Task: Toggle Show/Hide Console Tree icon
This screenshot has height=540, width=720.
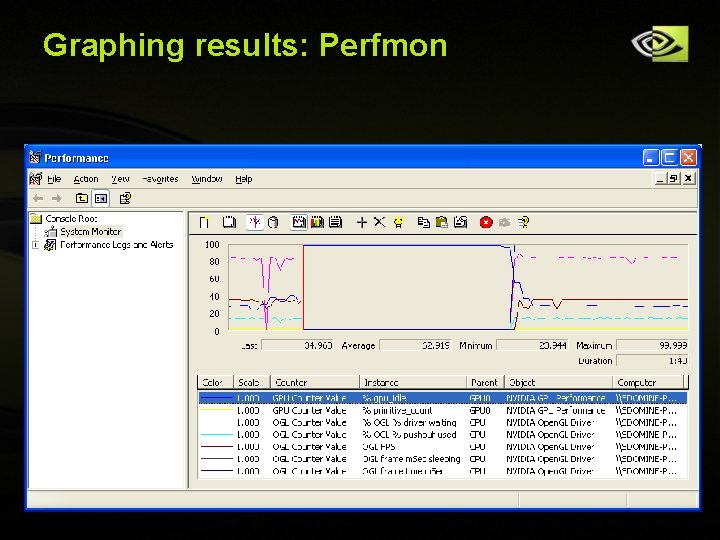Action: pyautogui.click(x=101, y=198)
